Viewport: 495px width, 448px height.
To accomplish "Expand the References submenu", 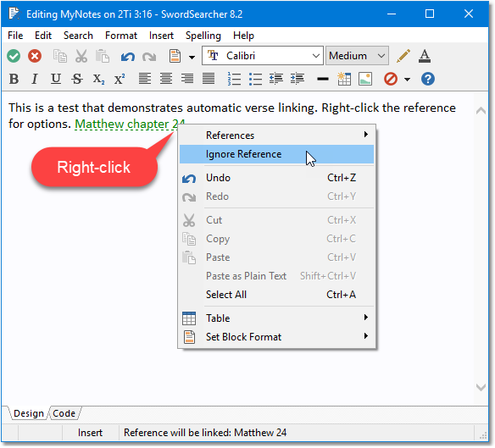I will [x=276, y=136].
